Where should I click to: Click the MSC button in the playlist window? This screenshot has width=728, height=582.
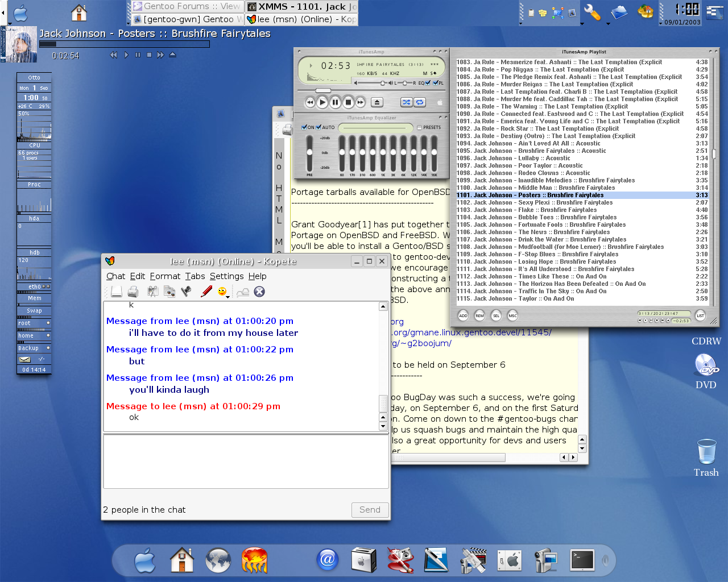click(x=512, y=315)
